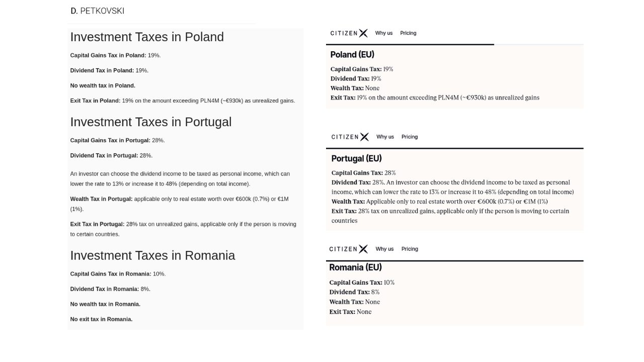The image size is (644, 362).
Task: Click the "Investment Taxes in Poland" heading
Action: point(147,37)
